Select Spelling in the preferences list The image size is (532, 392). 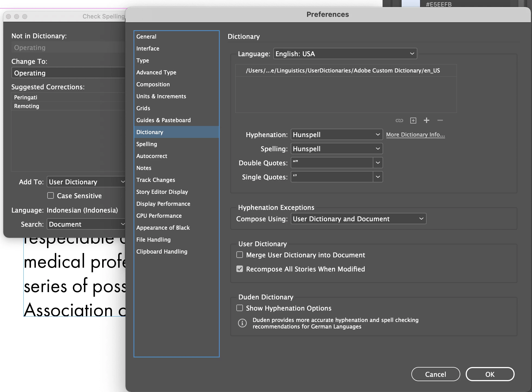[147, 144]
